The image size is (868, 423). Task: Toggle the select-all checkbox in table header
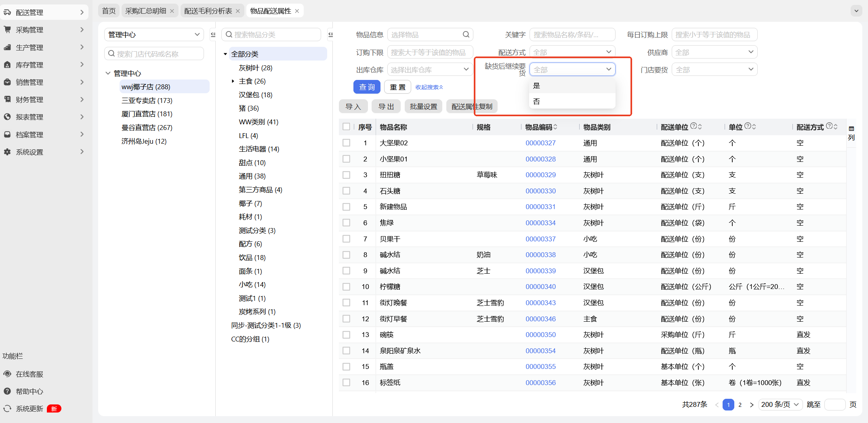[x=346, y=127]
